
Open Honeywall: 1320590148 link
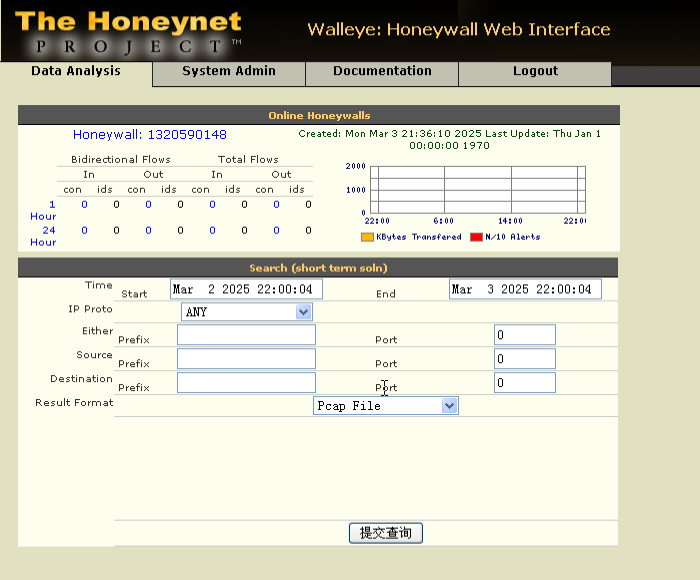pos(150,134)
